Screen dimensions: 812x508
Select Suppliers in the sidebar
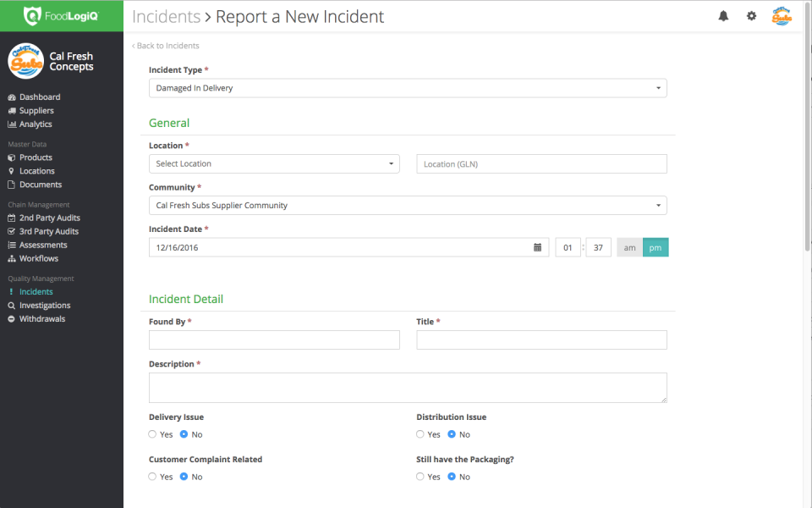[36, 110]
